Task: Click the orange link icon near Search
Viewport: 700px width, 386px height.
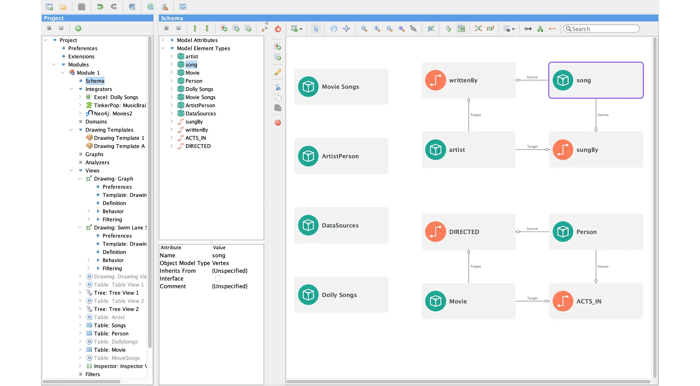Action: tap(552, 29)
